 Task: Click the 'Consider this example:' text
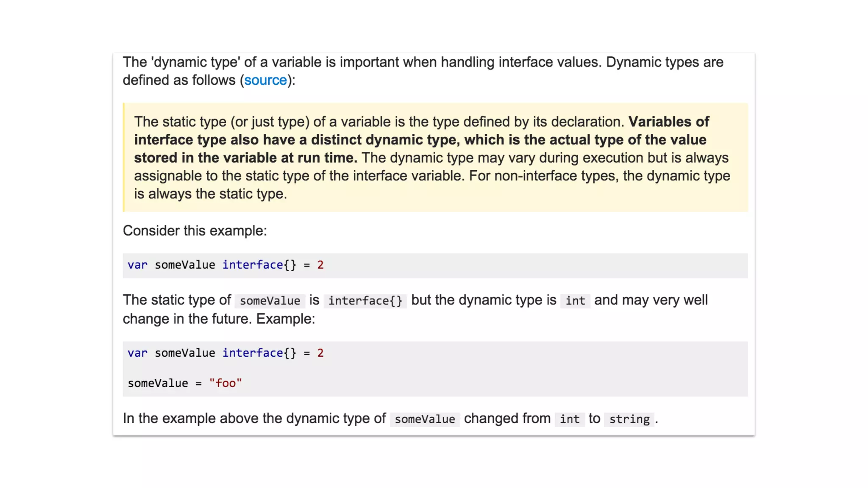click(x=195, y=231)
